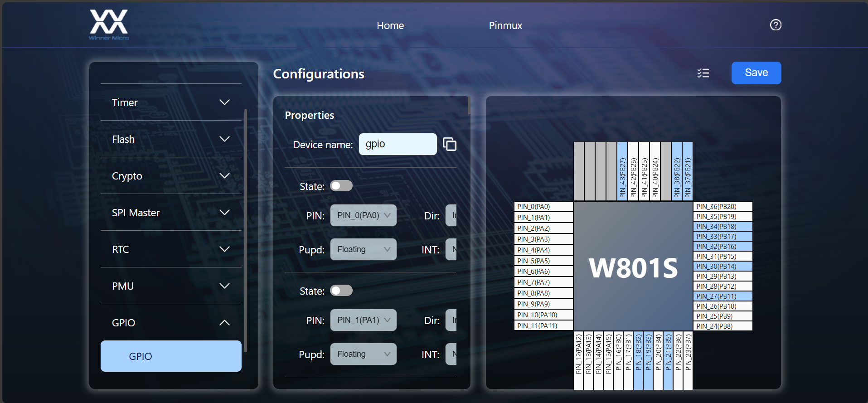Viewport: 868px width, 403px height.
Task: Select pin PIN_29(PB13) on the chip
Action: click(x=723, y=277)
